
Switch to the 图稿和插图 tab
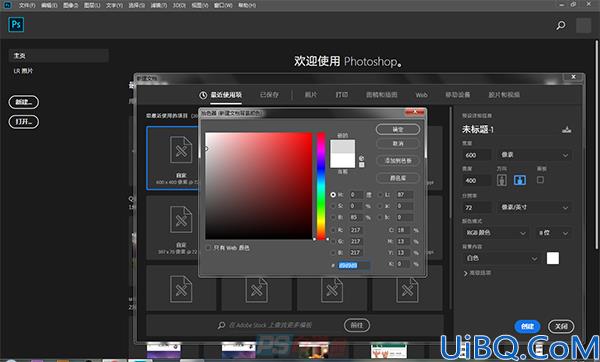(382, 95)
